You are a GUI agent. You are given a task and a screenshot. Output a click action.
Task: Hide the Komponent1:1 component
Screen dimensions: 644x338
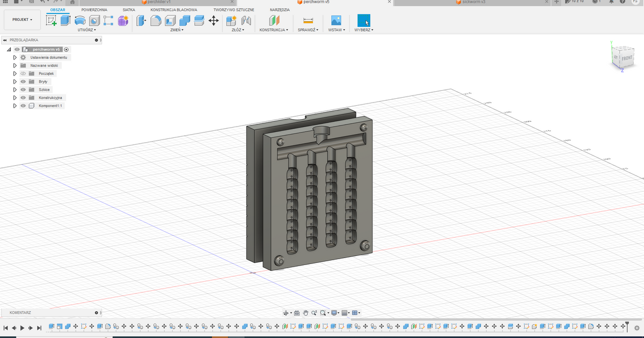[x=23, y=106]
